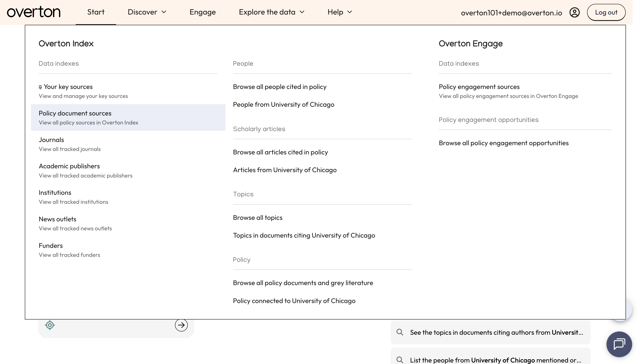Click the account email overton101+demo@overton.io
This screenshot has width=639, height=364.
[511, 13]
